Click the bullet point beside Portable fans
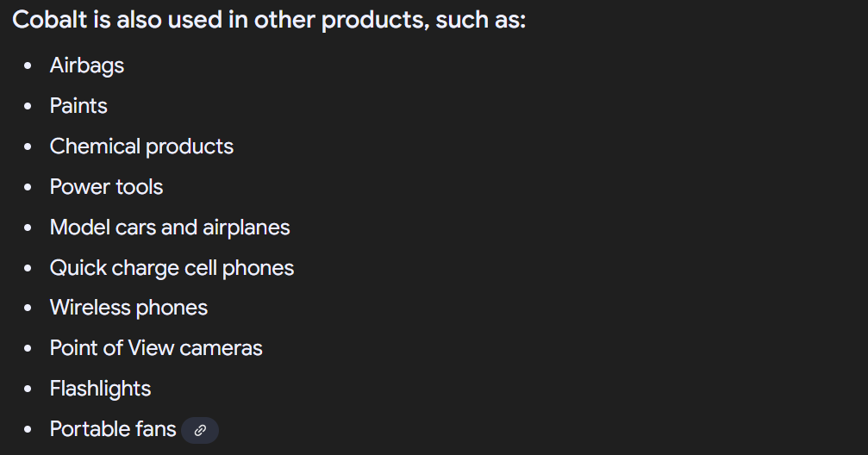 28,429
